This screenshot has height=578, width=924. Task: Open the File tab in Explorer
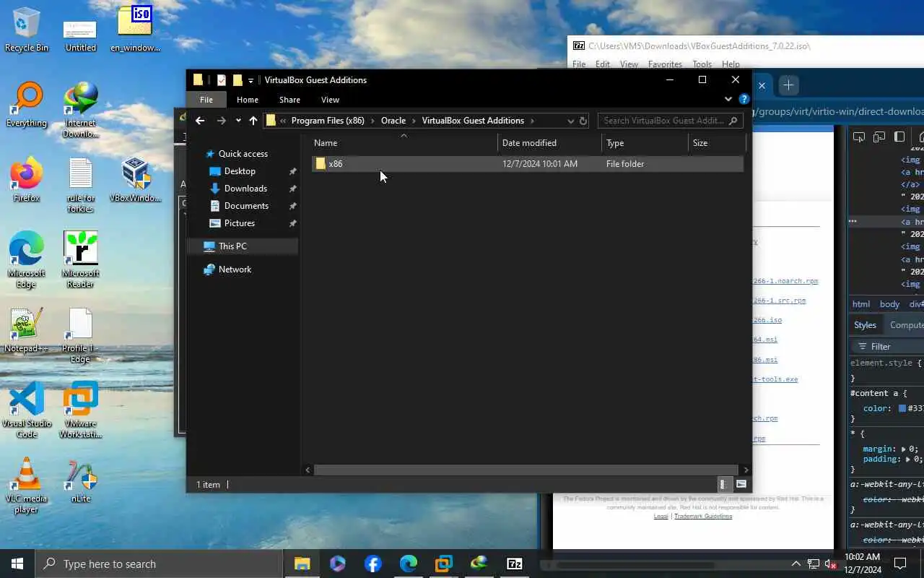[206, 100]
